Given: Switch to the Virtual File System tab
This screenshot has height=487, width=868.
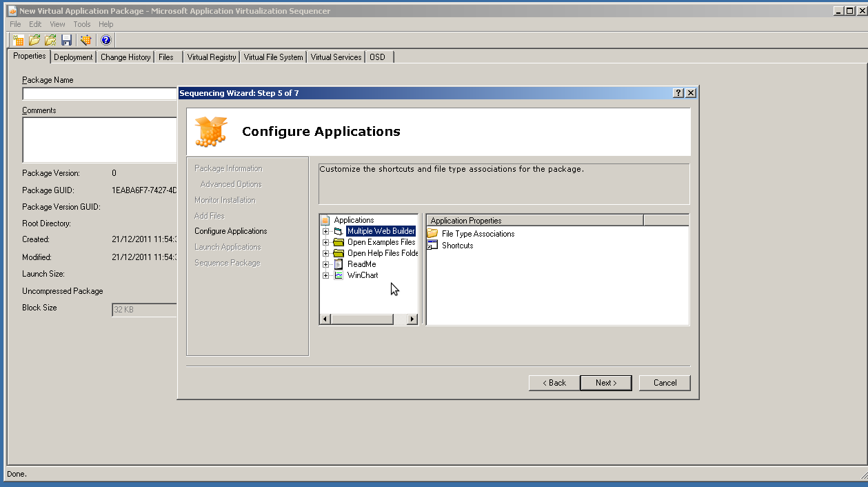Looking at the screenshot, I should tap(273, 57).
